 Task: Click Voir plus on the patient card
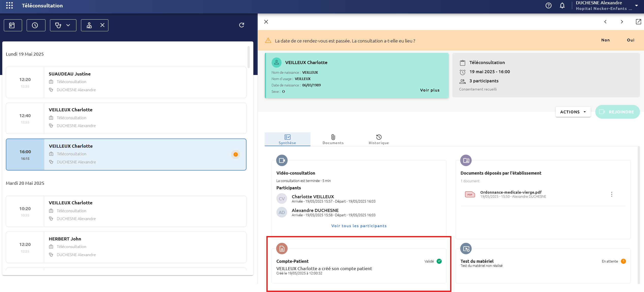[x=430, y=90]
